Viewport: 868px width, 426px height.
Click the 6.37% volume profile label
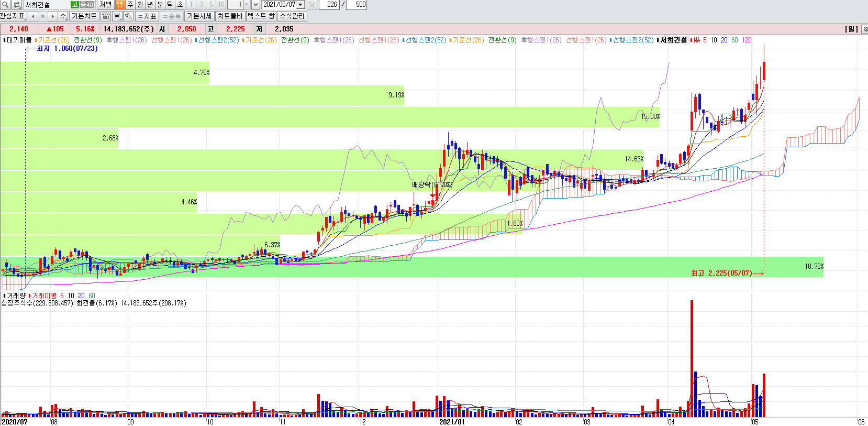(272, 245)
